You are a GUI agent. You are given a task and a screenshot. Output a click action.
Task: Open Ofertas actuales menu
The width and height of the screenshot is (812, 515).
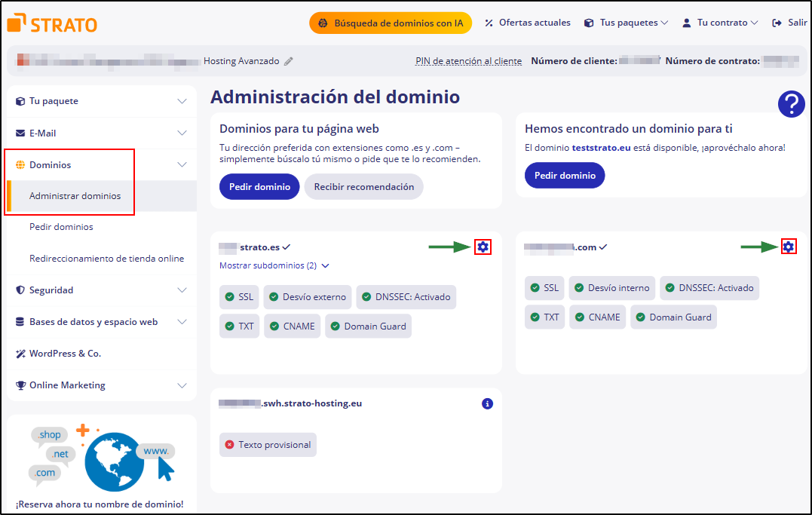(527, 23)
